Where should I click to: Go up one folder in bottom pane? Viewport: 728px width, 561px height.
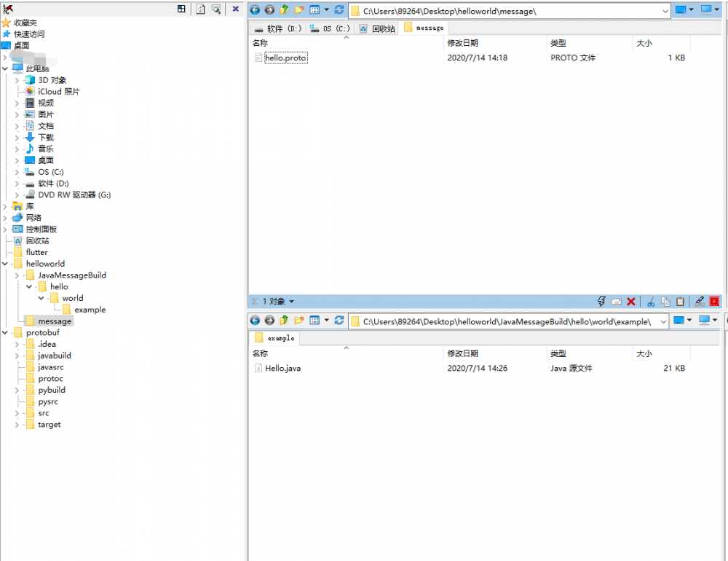pos(284,321)
